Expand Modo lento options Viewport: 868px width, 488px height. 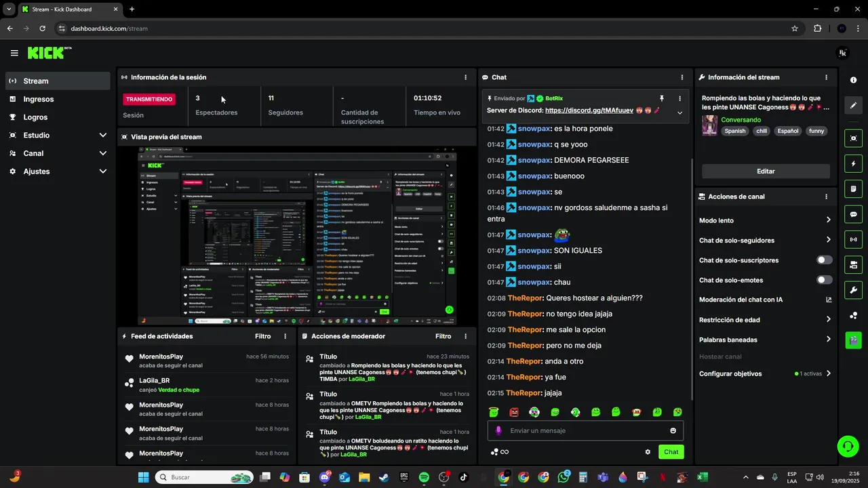pos(828,220)
